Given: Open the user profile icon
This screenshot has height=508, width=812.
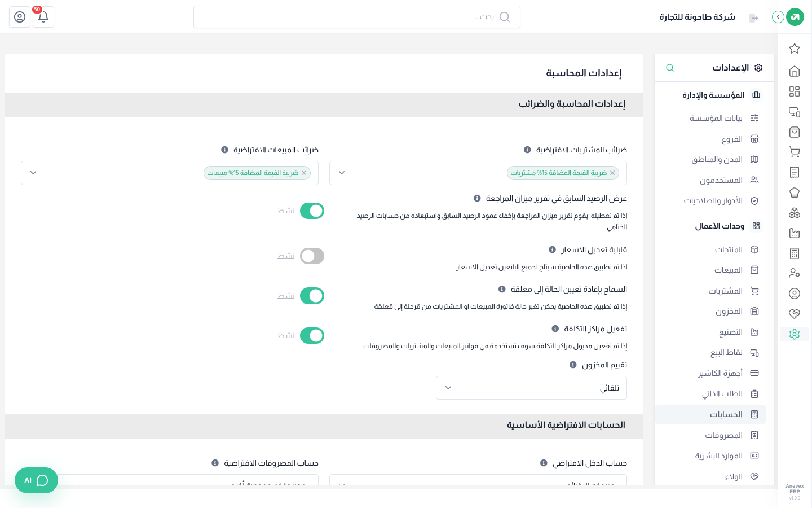Looking at the screenshot, I should pos(20,17).
